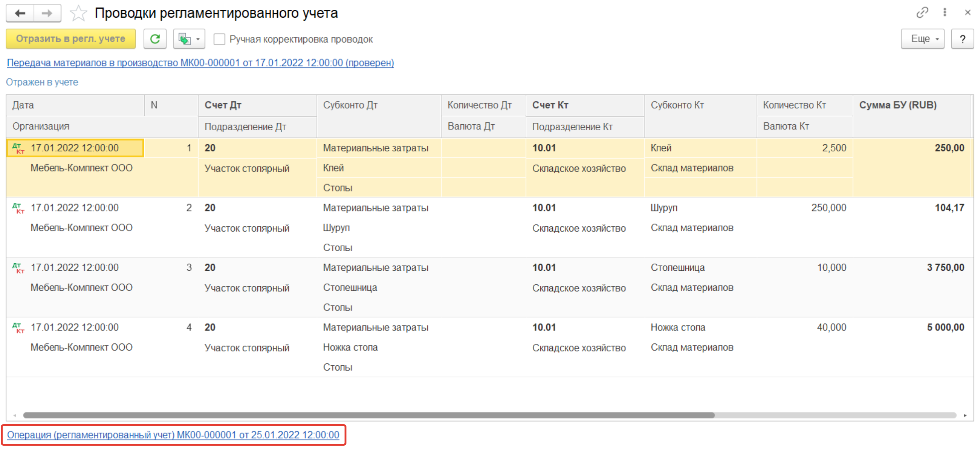Click the horizontal scrollbar thumb

(368, 415)
